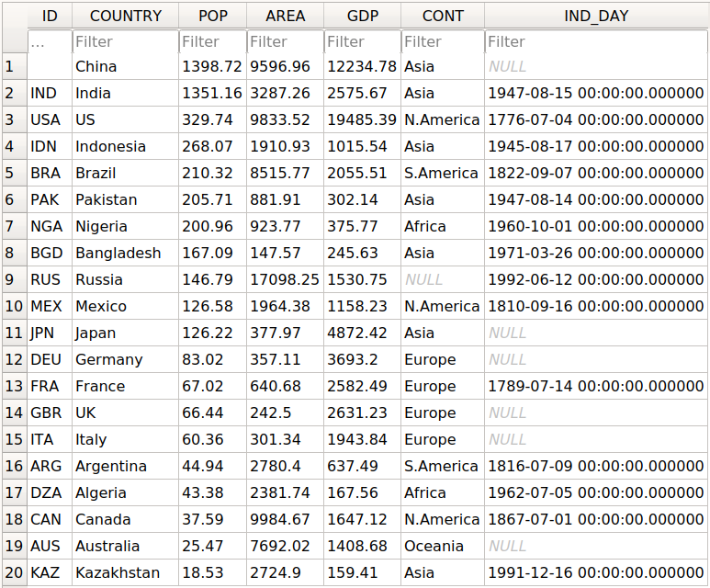This screenshot has width=710, height=588.
Task: Select the area value 17098.25
Action: [286, 279]
